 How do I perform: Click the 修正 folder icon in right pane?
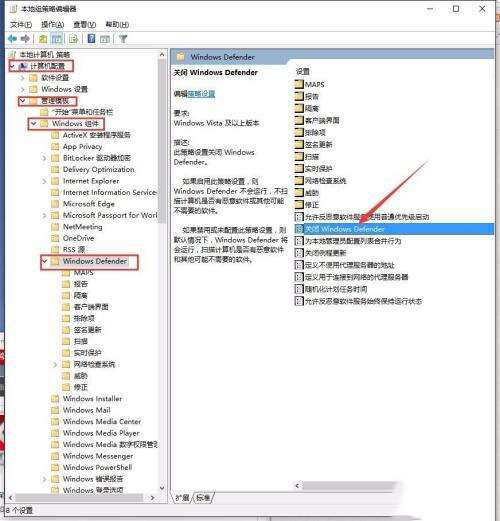(299, 204)
